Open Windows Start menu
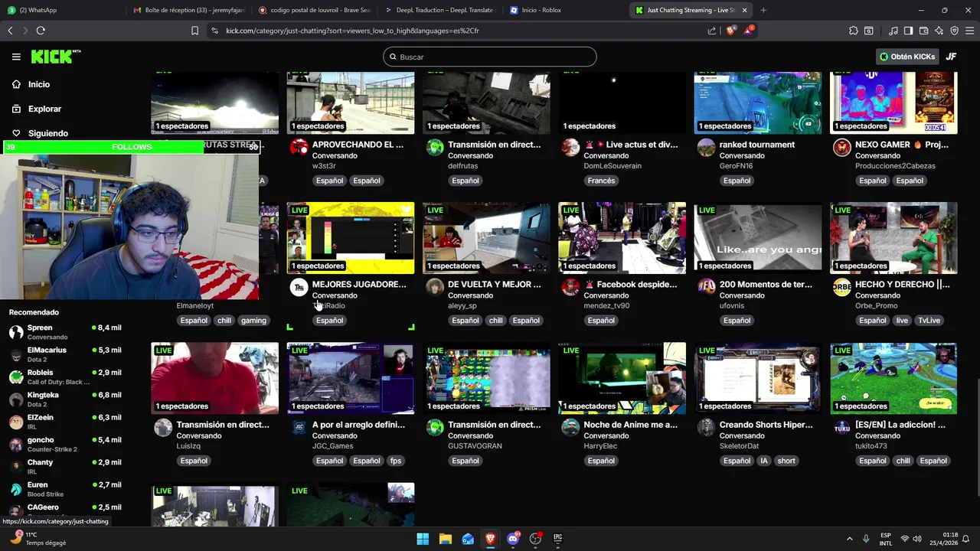This screenshot has width=980, height=551. [423, 539]
